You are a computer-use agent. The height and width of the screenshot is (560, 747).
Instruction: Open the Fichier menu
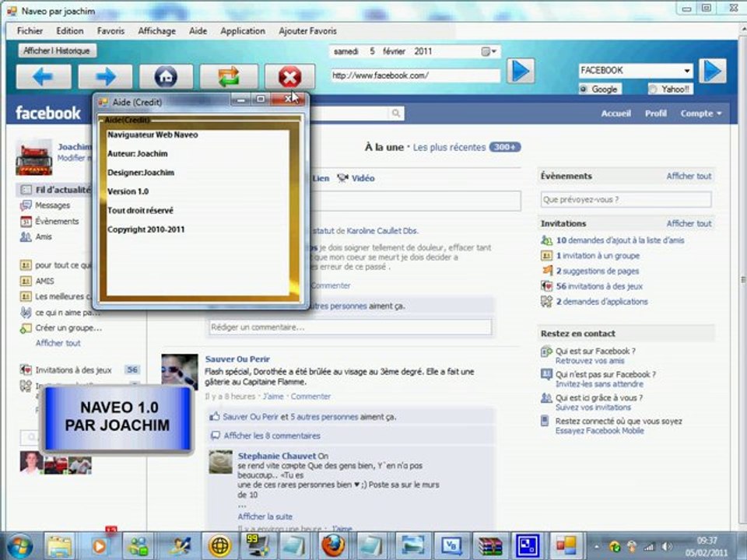[x=30, y=31]
